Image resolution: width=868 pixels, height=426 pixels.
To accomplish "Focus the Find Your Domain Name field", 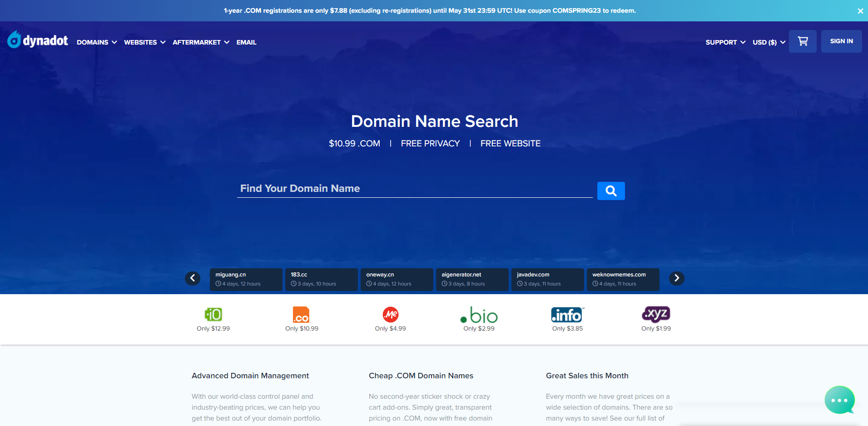I will click(x=415, y=189).
